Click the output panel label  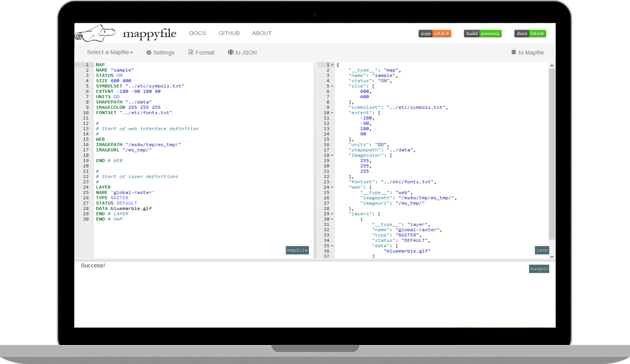click(x=539, y=269)
